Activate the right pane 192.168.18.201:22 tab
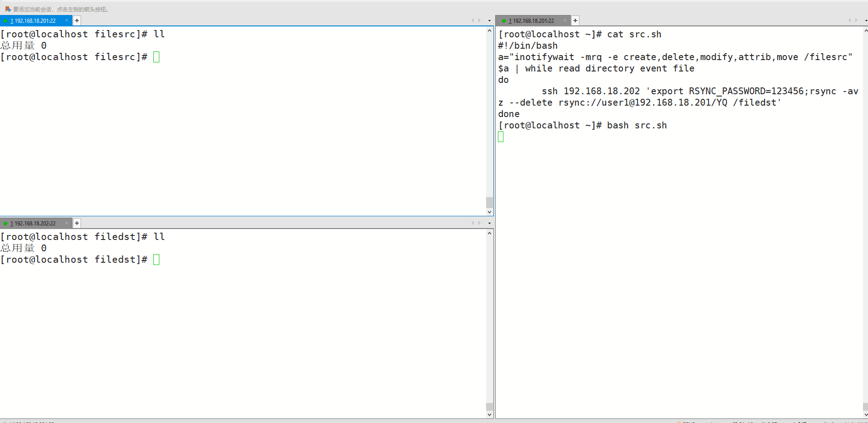Screen dimensions: 868x423 pyautogui.click(x=533, y=21)
